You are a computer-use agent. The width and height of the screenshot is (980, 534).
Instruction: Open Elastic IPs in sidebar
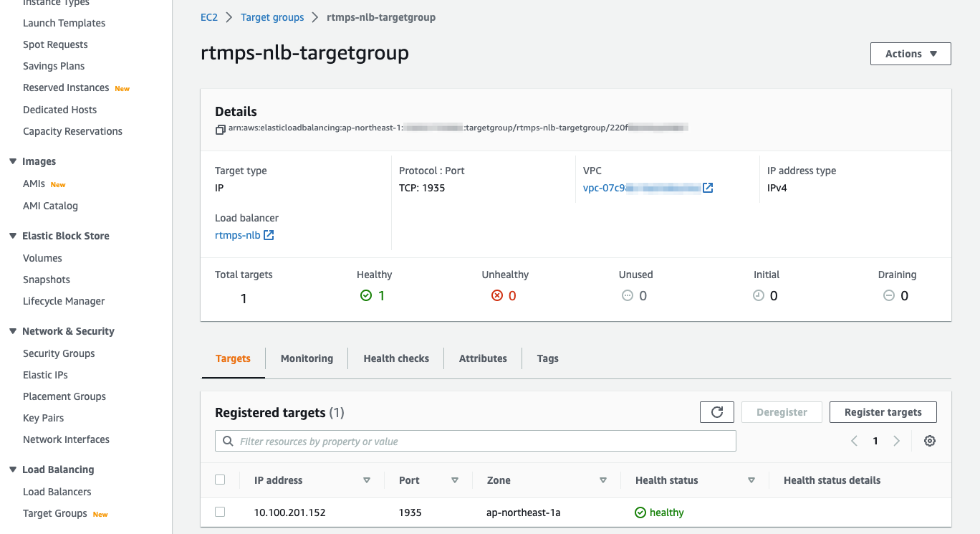coord(45,375)
